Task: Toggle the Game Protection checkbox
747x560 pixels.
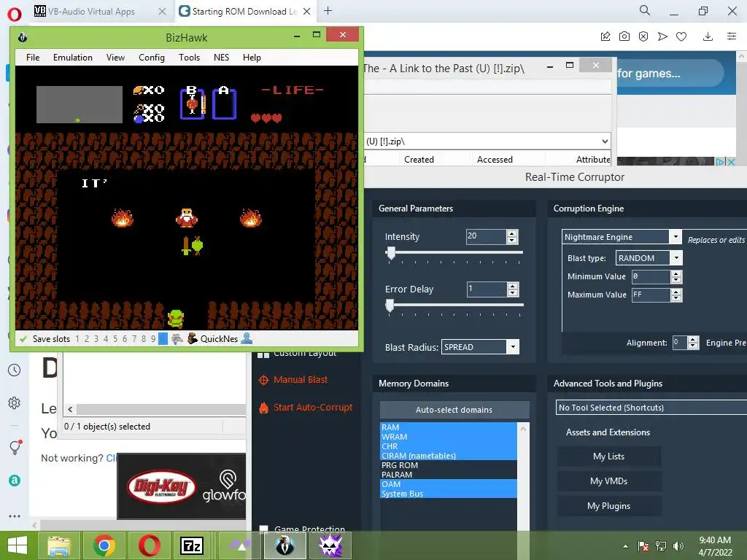Action: [263, 528]
